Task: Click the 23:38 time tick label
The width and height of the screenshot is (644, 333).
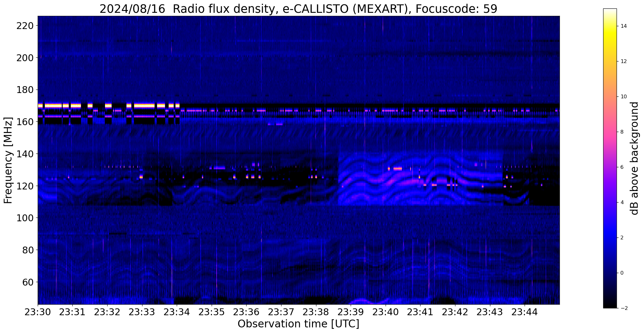Action: (316, 312)
